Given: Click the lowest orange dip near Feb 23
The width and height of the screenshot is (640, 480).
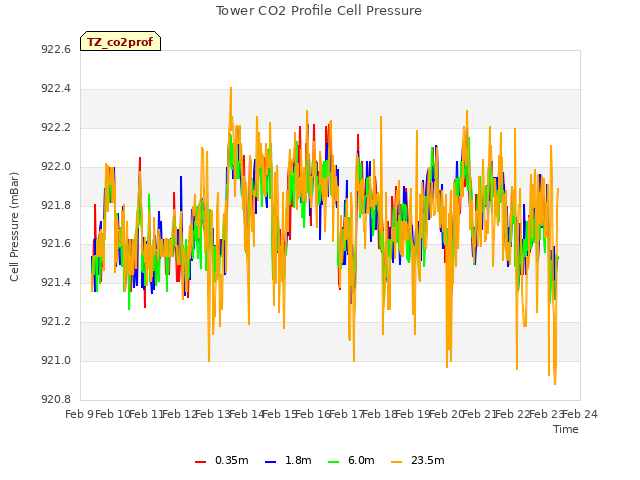Looking at the screenshot, I should 555,383.
